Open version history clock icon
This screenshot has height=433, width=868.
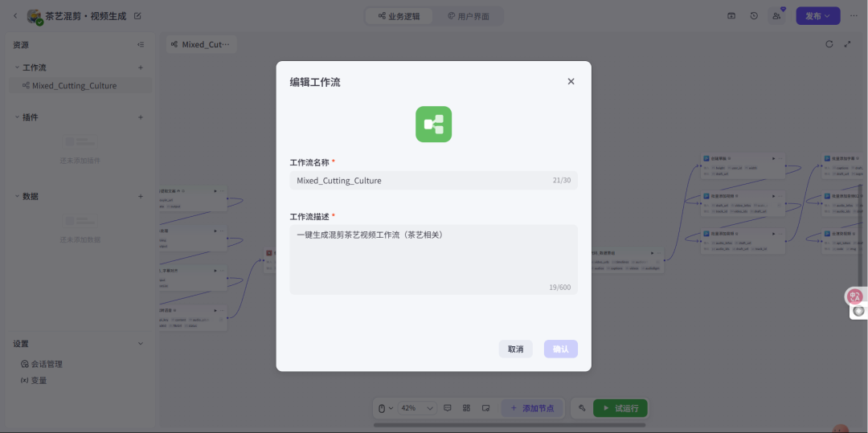(754, 16)
